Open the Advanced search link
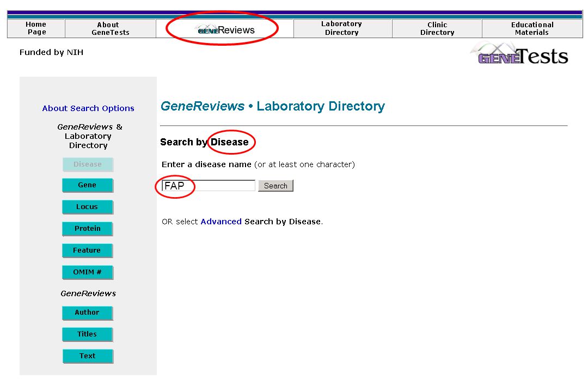This screenshot has height=392, width=588. 221,222
